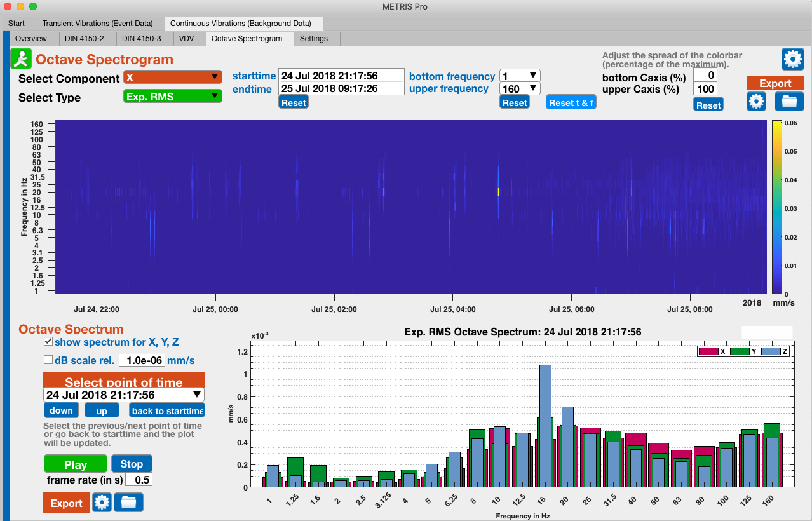Open the Transient Vibrations (Event Data) tab
812x521 pixels.
(x=97, y=24)
